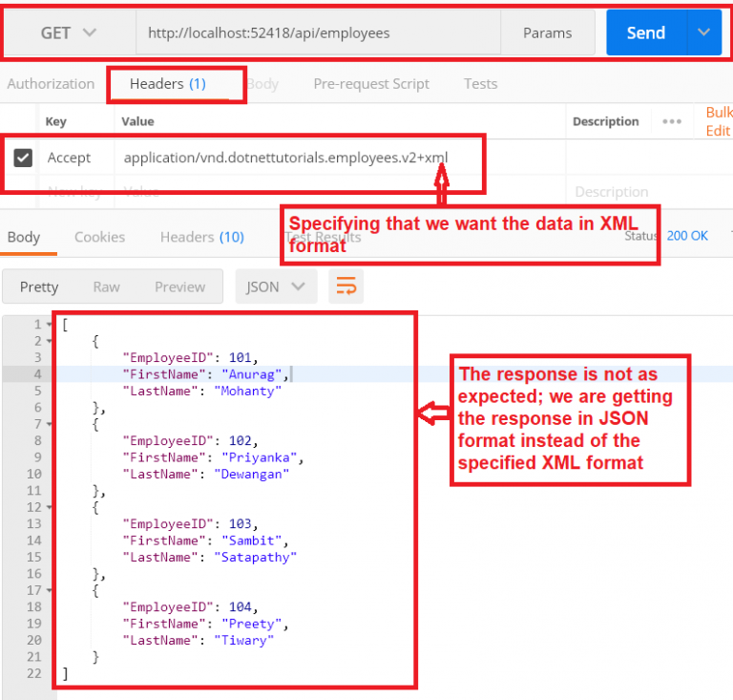
Task: Open the Params editor
Action: [x=548, y=33]
